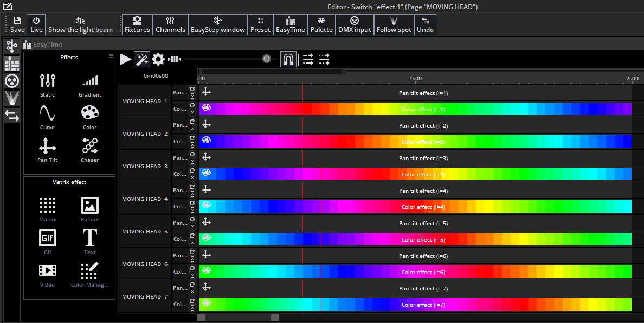Undo the last change
This screenshot has width=644, height=323.
(425, 24)
